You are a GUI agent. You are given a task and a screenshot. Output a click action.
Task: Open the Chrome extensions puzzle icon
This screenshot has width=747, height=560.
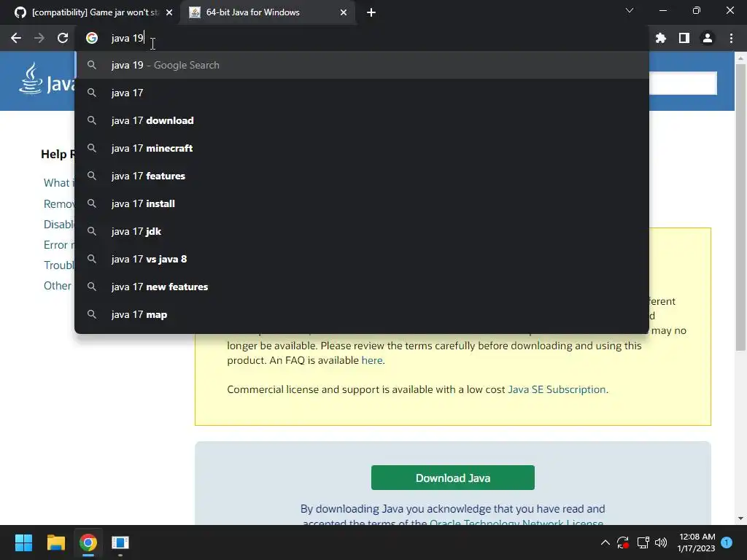[x=660, y=38]
